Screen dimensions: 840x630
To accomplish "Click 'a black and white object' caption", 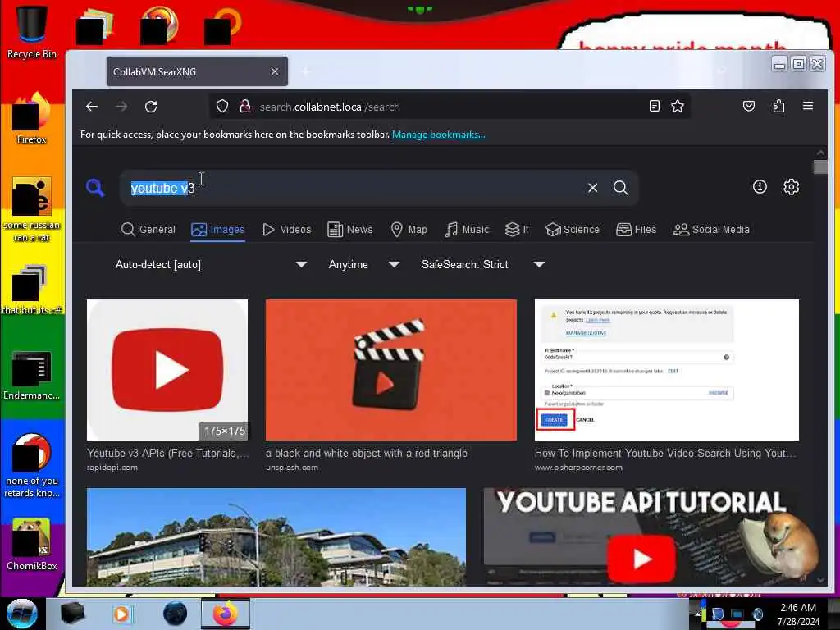I will (x=367, y=453).
